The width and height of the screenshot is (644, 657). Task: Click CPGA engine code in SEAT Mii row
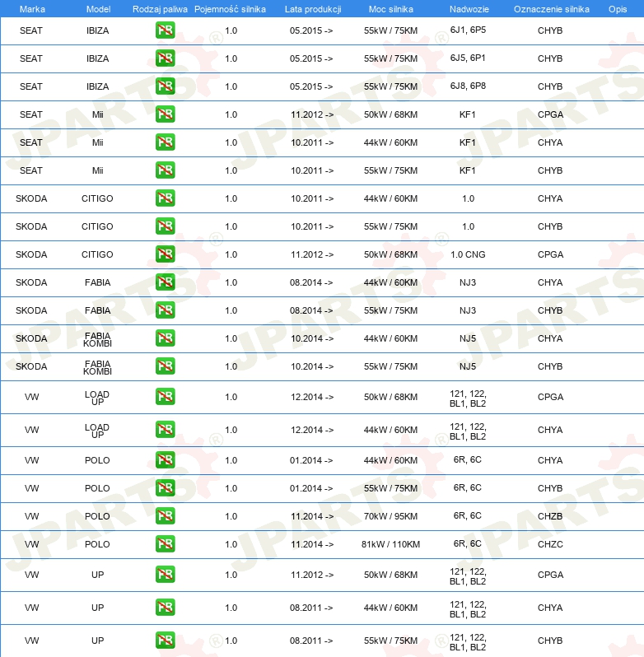[x=550, y=114]
